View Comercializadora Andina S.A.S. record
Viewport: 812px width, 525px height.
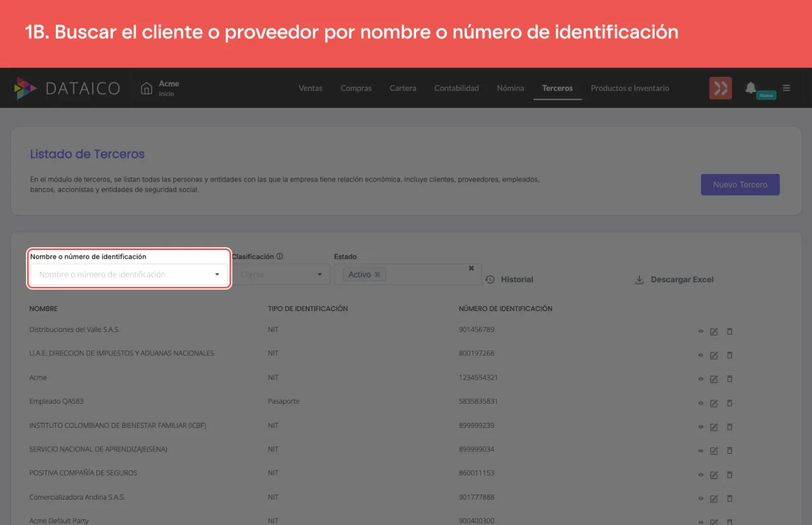[x=701, y=498]
